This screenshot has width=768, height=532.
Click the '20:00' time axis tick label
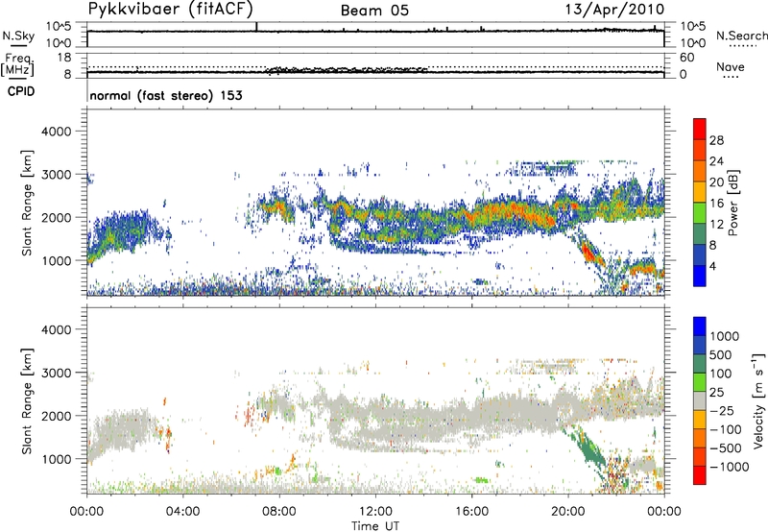pyautogui.click(x=567, y=512)
